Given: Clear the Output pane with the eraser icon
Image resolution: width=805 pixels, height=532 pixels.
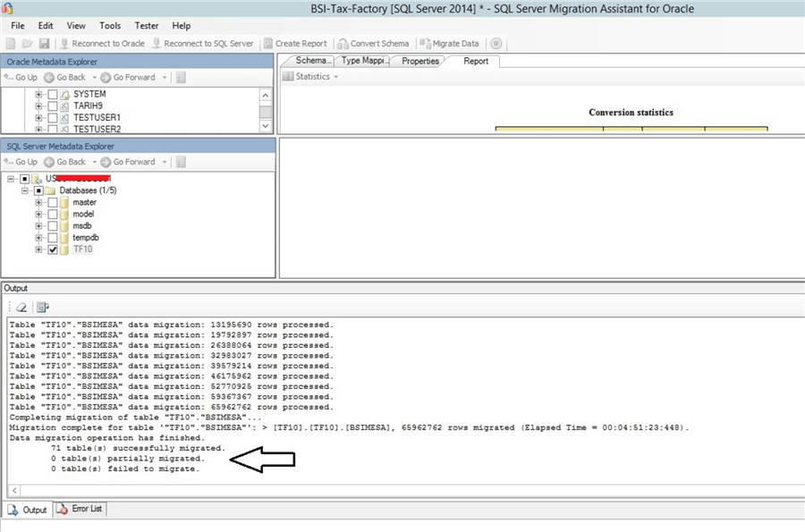Looking at the screenshot, I should click(22, 307).
